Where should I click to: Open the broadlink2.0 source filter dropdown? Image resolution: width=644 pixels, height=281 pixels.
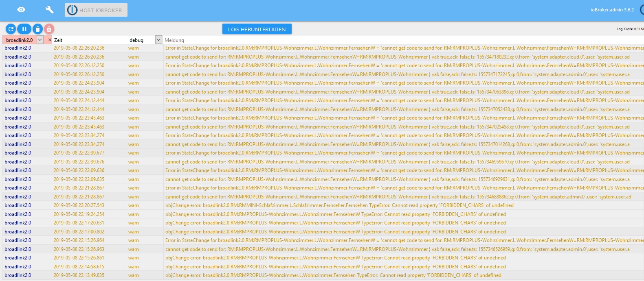click(40, 40)
